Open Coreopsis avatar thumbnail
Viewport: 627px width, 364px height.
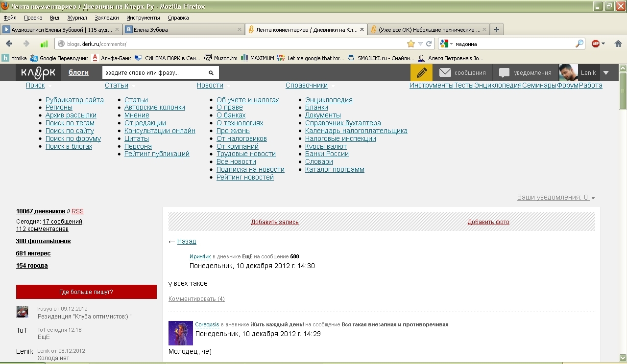[x=181, y=333]
